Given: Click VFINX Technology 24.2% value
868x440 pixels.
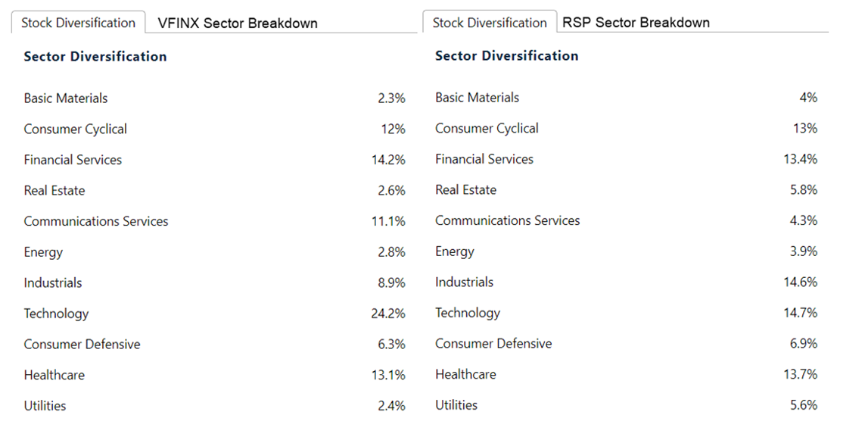Looking at the screenshot, I should (x=388, y=314).
